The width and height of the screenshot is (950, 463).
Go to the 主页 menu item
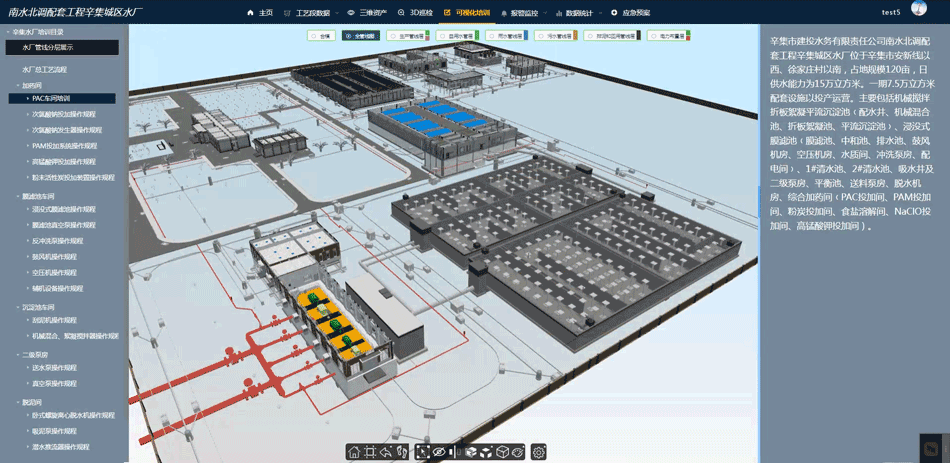[259, 13]
